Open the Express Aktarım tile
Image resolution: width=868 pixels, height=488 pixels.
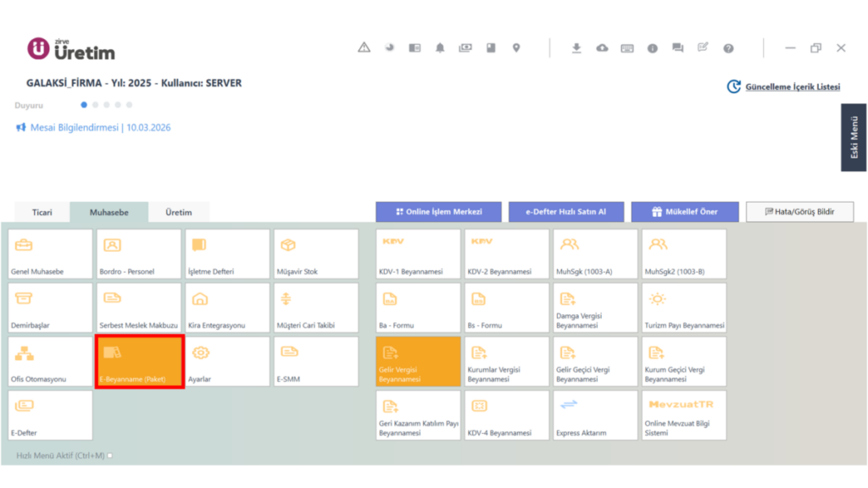pyautogui.click(x=595, y=415)
